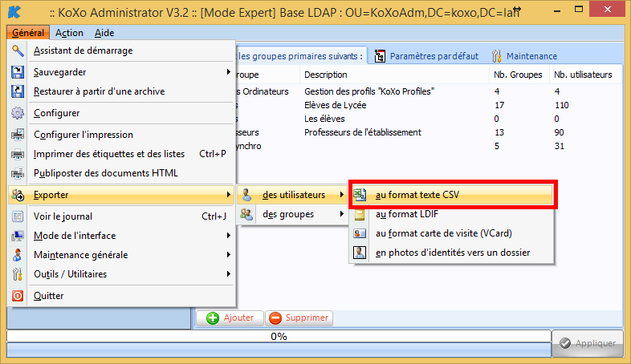The image size is (631, 364).
Task: Sort by Nb. Groupes column header
Action: [519, 75]
